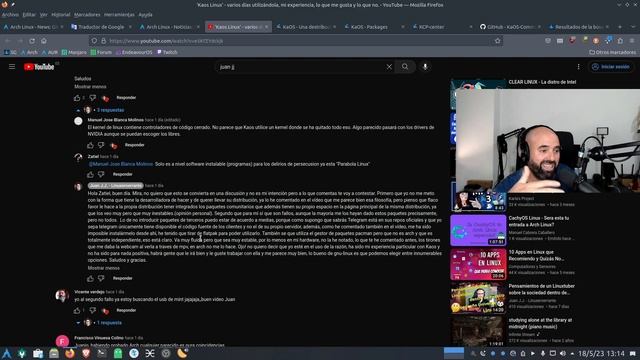Open the Marcadores menu
This screenshot has height=360, width=640.
click(87, 15)
